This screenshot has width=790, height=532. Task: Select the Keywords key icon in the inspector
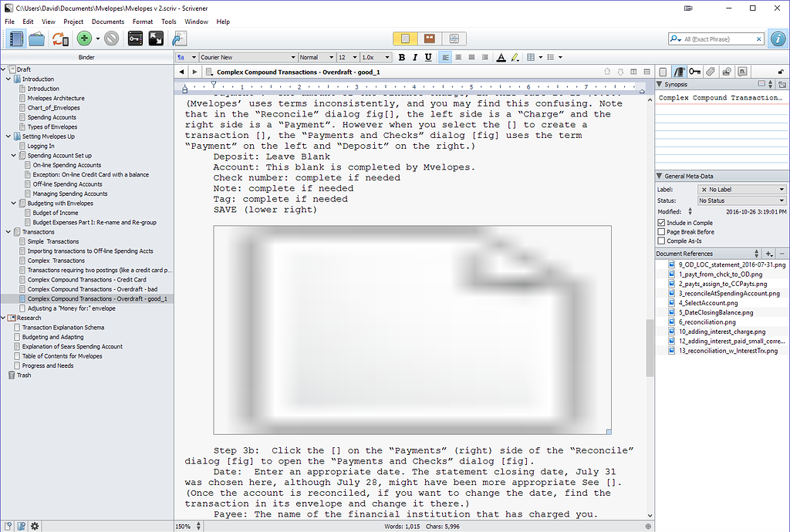[696, 71]
